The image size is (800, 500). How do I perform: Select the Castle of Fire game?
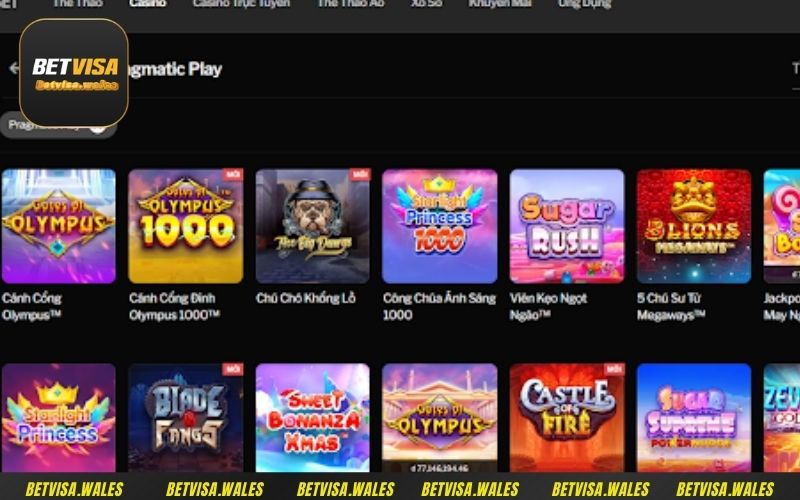(567, 417)
